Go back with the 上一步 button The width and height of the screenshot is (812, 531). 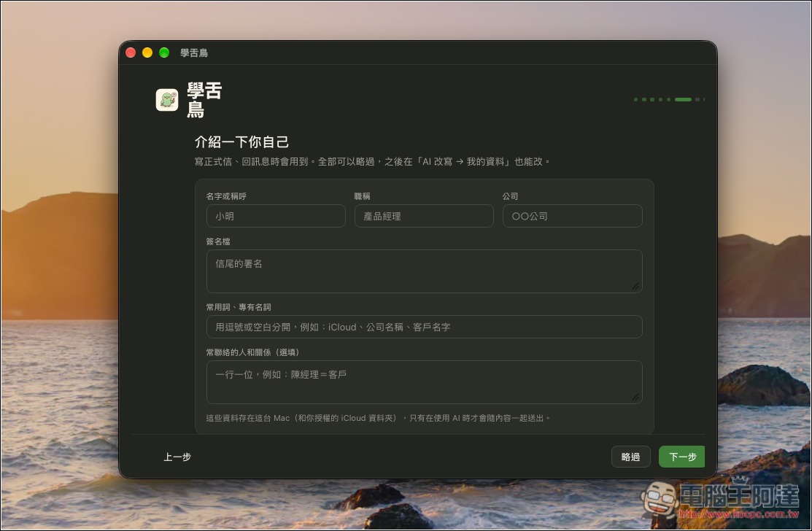coord(177,457)
